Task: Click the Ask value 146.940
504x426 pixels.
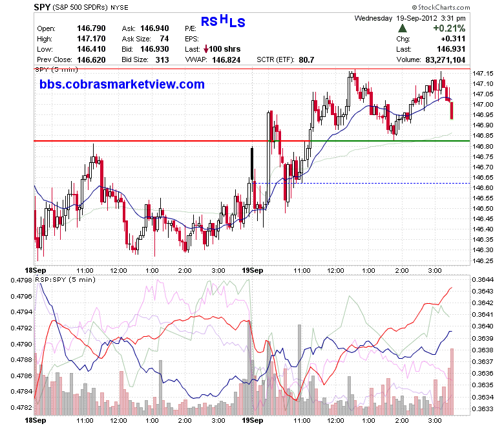Action: click(x=154, y=28)
